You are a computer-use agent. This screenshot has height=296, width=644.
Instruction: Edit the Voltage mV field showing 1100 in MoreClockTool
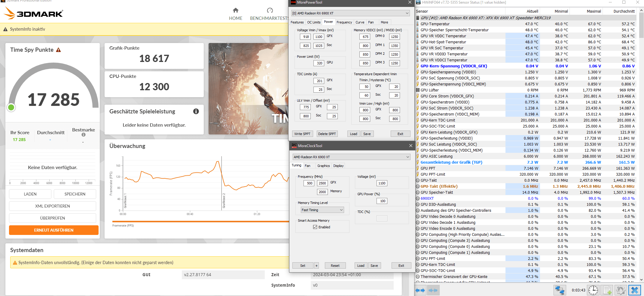click(x=382, y=183)
